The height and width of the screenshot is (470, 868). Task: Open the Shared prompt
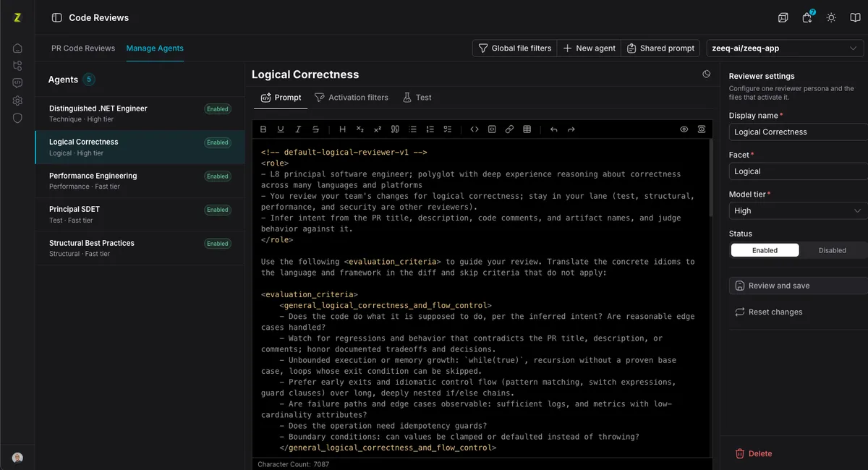point(660,48)
